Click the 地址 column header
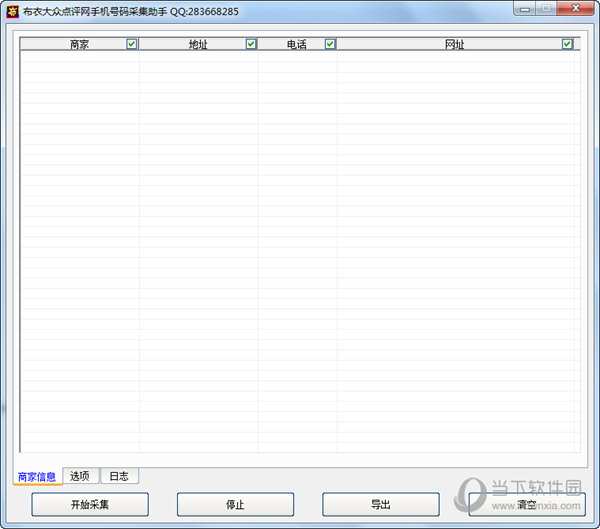The height and width of the screenshot is (529, 600). [x=198, y=44]
